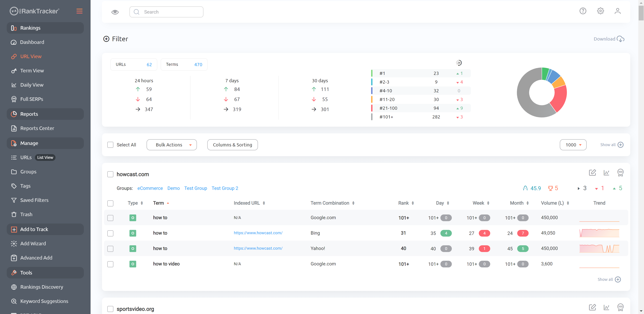Collapse sidebar with the hamburger menu icon
644x314 pixels.
pos(79,11)
